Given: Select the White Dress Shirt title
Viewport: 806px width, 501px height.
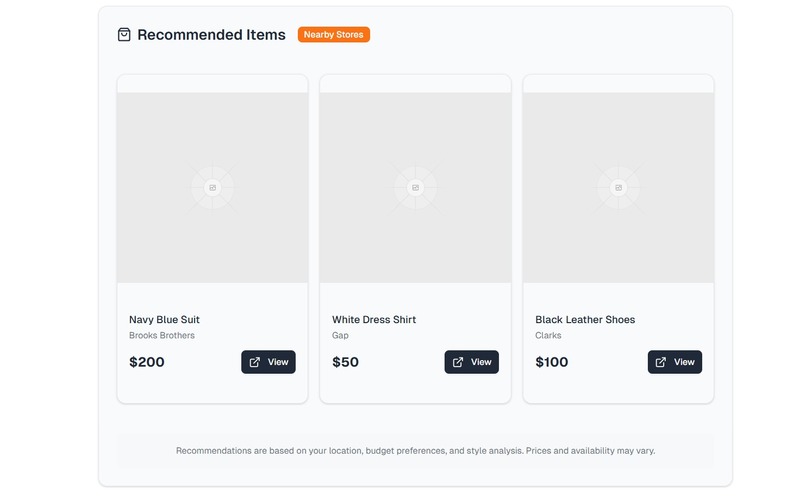Looking at the screenshot, I should [x=374, y=320].
